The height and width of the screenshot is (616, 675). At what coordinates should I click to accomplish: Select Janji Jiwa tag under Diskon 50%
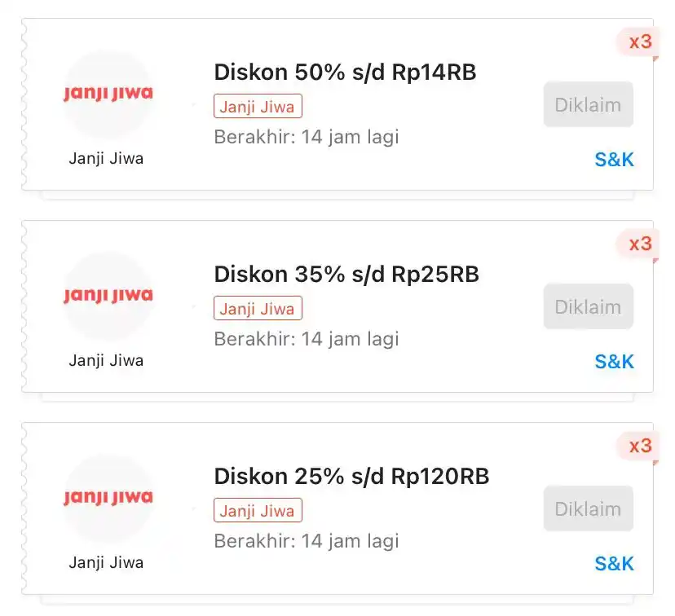tap(258, 106)
